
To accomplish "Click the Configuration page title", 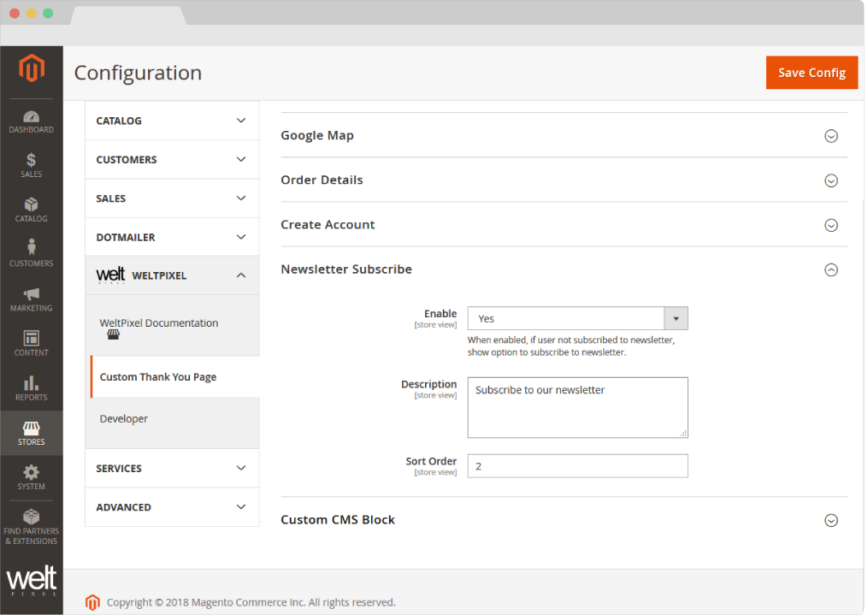I will pos(138,73).
